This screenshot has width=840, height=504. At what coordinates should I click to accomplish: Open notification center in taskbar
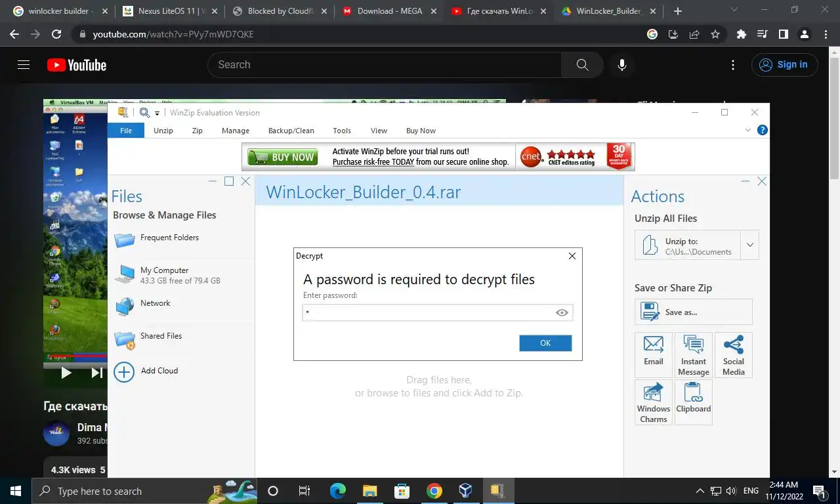[x=820, y=491]
